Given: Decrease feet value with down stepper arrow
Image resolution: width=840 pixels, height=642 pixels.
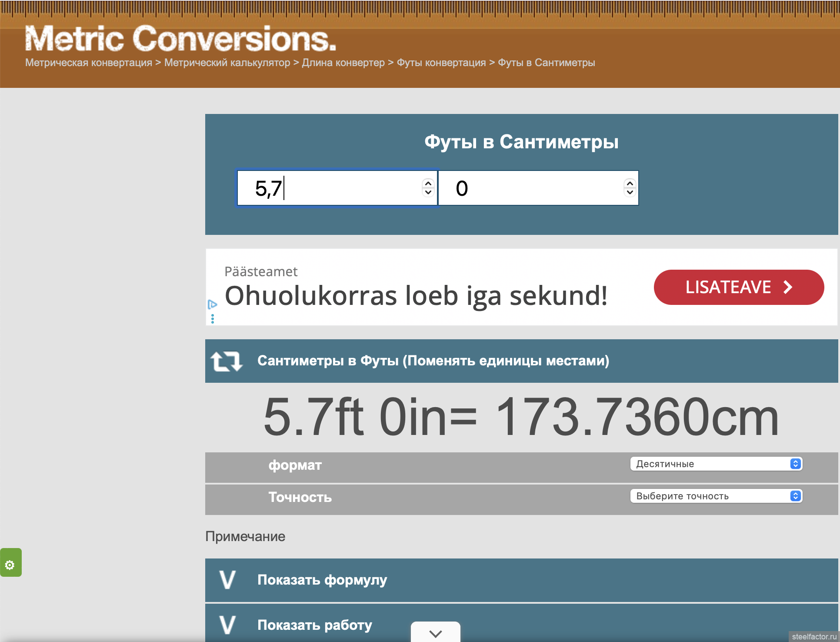Looking at the screenshot, I should click(x=428, y=193).
